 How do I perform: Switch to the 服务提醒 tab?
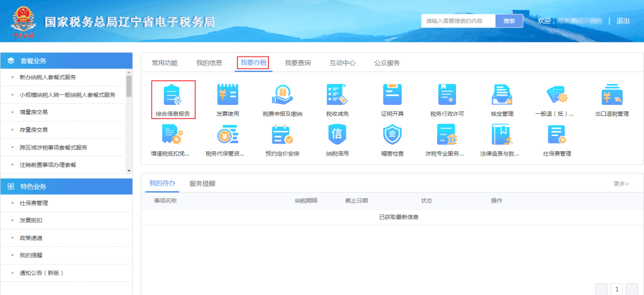coord(202,184)
